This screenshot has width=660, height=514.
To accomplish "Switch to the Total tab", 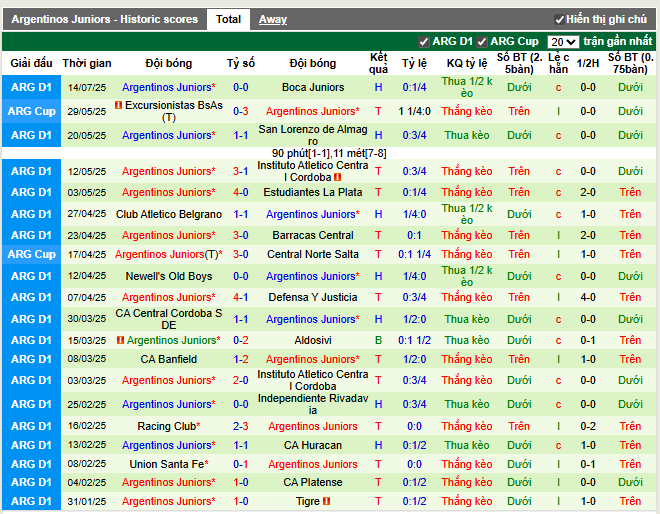I will coord(228,19).
